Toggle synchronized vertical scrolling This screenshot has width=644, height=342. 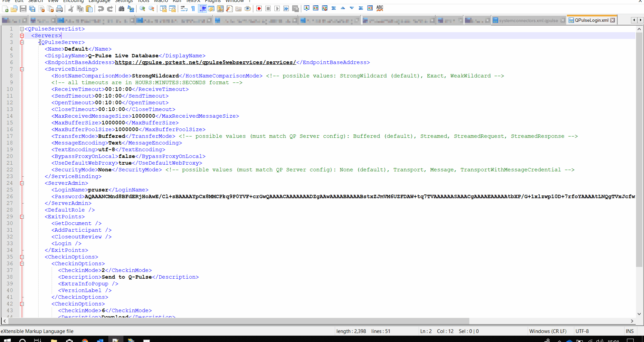click(163, 9)
